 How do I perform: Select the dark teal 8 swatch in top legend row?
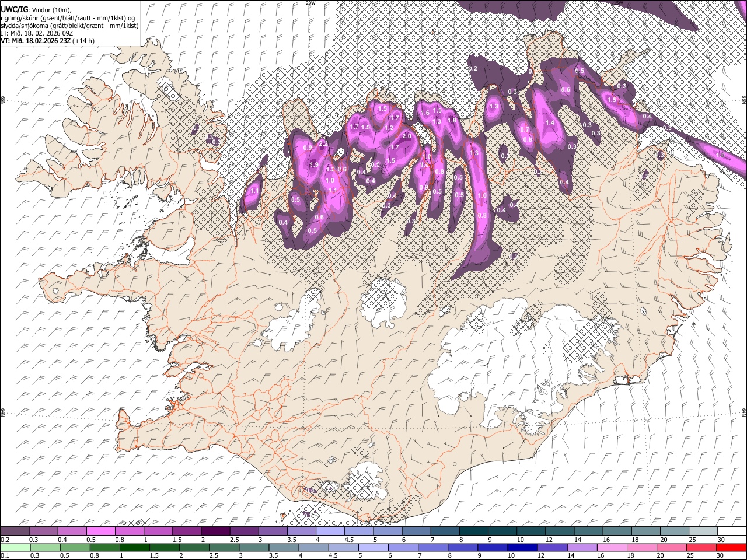[473, 531]
